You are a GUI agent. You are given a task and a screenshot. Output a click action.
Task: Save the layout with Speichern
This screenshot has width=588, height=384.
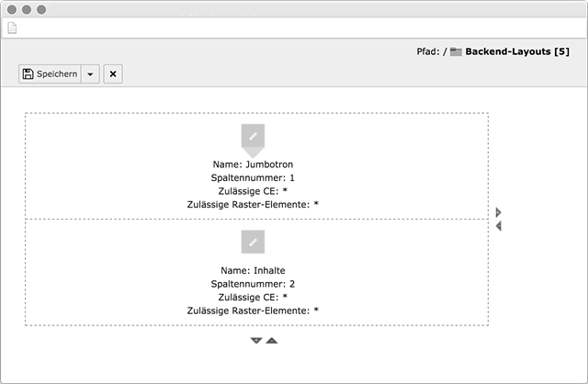[50, 73]
